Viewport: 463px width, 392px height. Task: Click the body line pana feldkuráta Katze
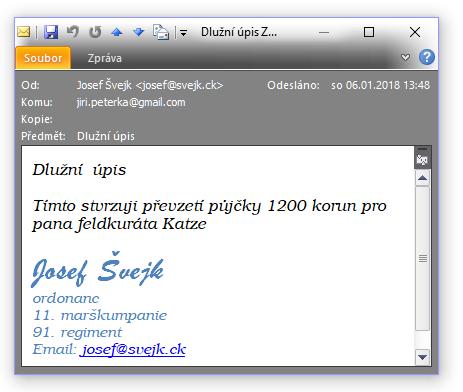pos(119,224)
